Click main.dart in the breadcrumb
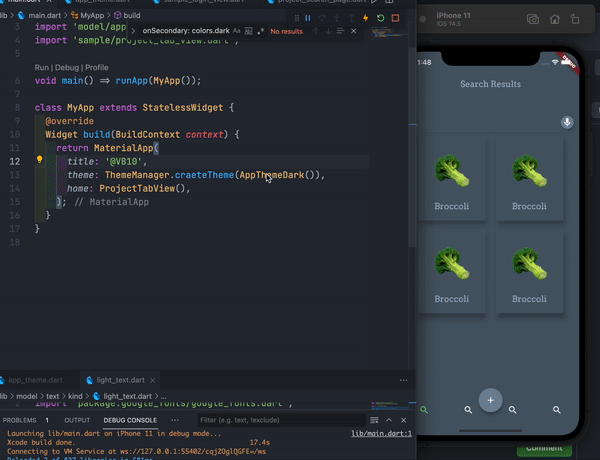 44,15
